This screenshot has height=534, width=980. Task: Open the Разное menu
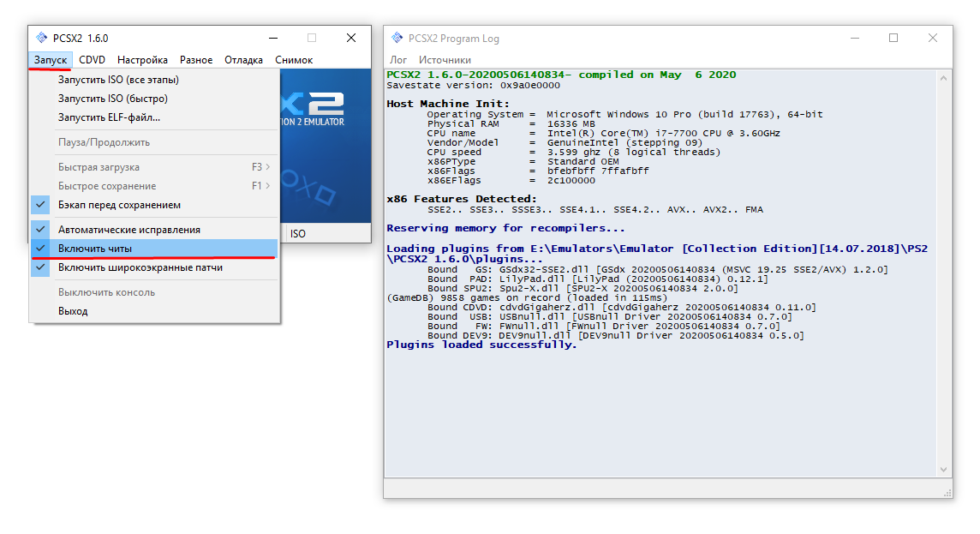(196, 60)
